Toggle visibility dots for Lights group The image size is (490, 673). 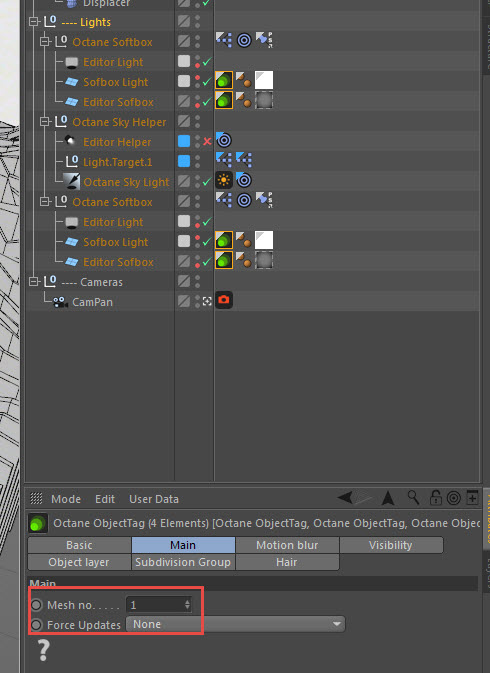pyautogui.click(x=197, y=21)
